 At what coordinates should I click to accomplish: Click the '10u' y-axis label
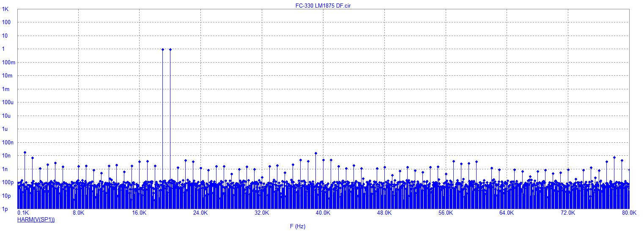click(x=7, y=116)
